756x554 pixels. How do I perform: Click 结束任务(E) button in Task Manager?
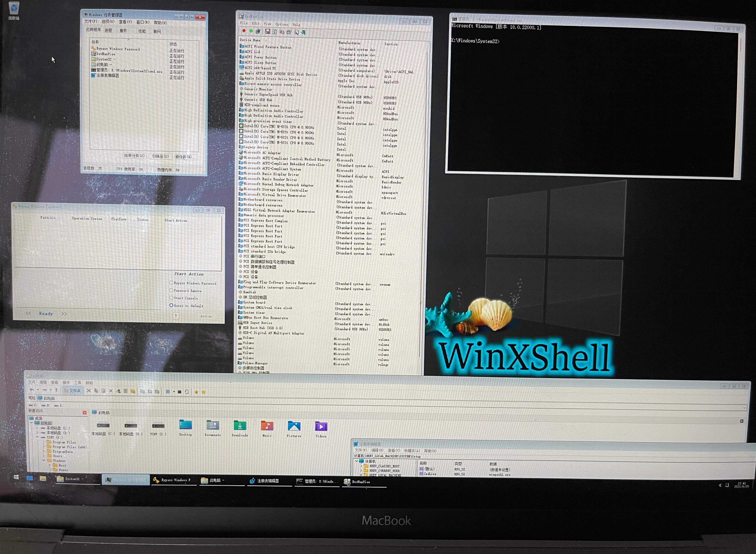click(134, 156)
